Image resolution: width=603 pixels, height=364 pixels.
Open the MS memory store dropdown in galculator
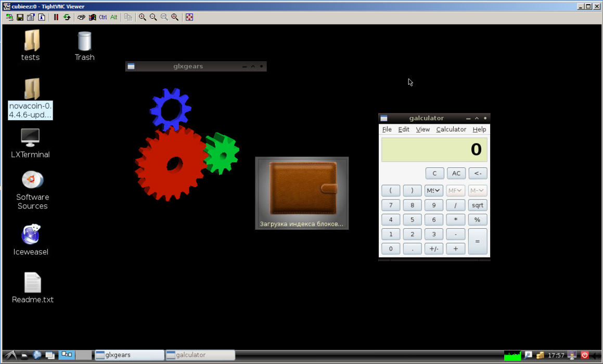click(x=433, y=190)
